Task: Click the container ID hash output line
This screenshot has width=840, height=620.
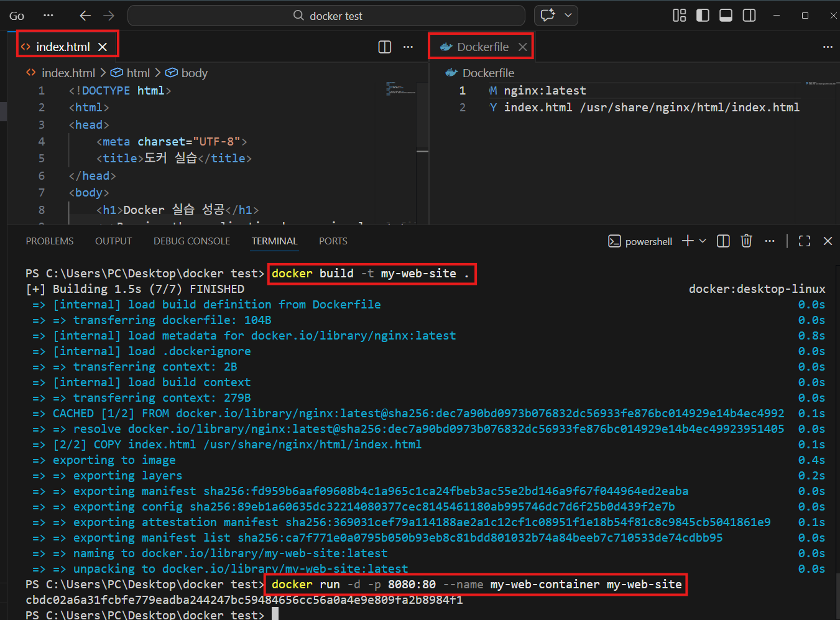Action: [x=244, y=600]
